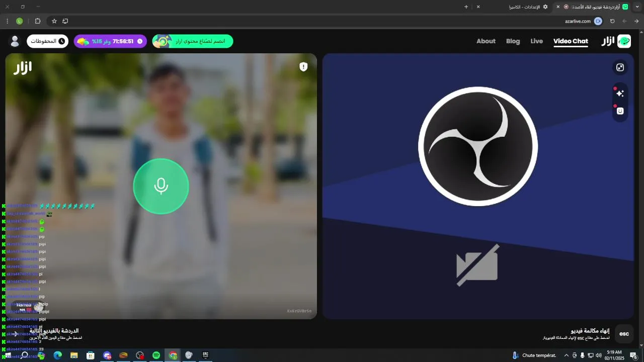Image resolution: width=644 pixels, height=362 pixels.
Task: Click the 5:19 AM clock
Action: coord(614,355)
